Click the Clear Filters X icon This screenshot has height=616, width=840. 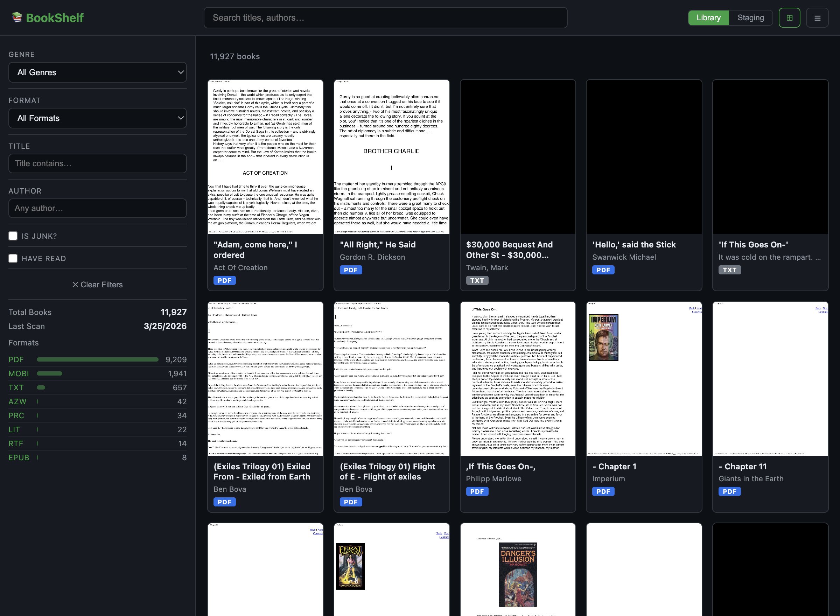click(x=75, y=285)
